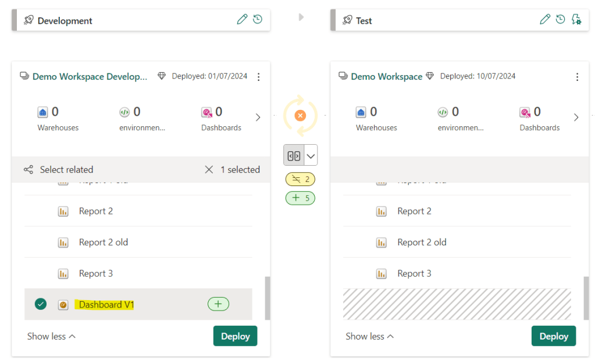Click the Select related share icon
This screenshot has height=364, width=595.
coord(28,170)
